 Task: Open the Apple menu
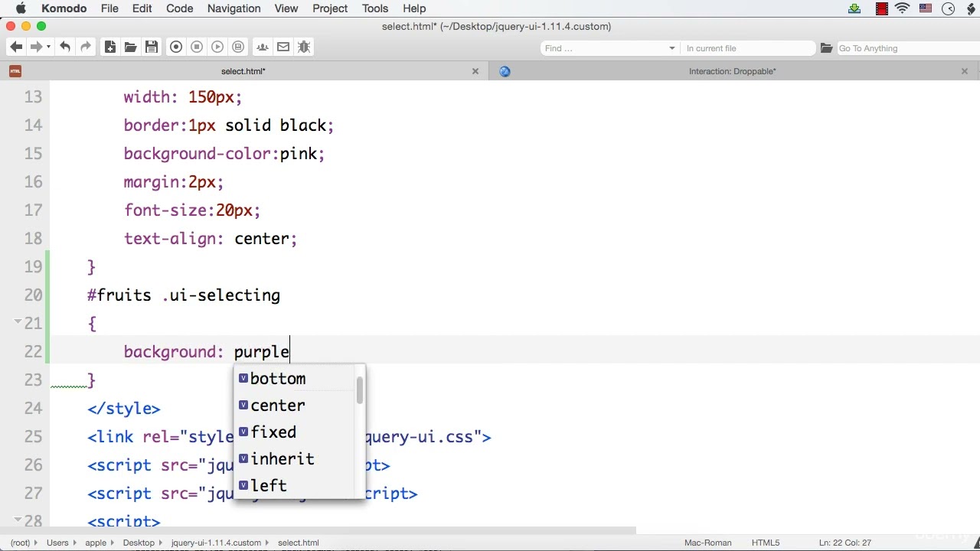pos(20,8)
